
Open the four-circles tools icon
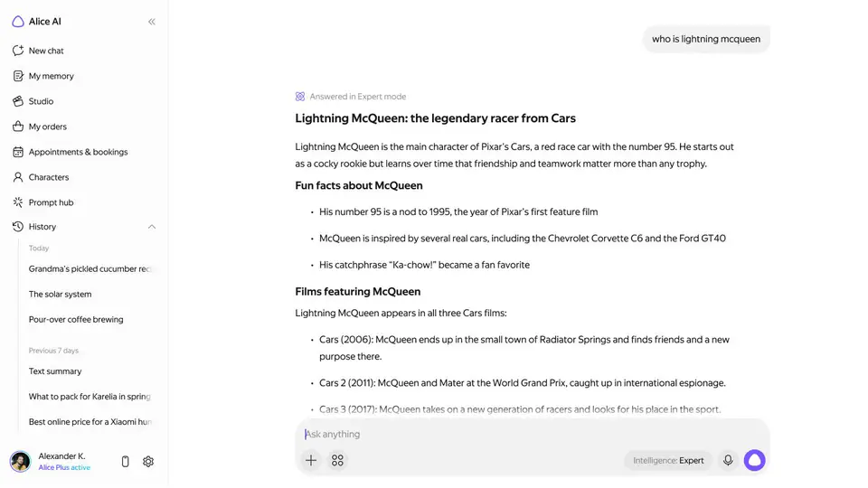[337, 460]
